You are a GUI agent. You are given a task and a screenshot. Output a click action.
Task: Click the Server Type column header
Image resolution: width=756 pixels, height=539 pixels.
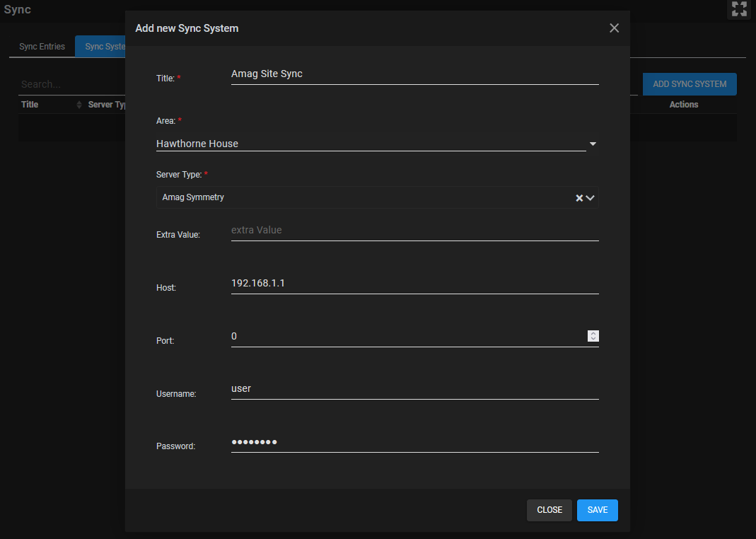coord(107,105)
